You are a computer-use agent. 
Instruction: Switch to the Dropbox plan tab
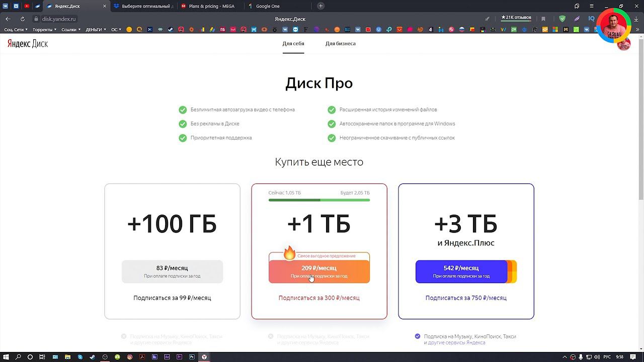(x=143, y=6)
